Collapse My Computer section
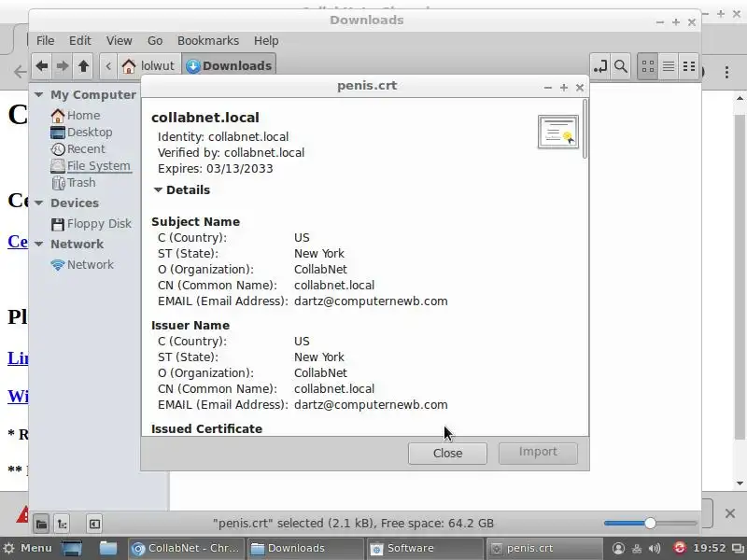Screen dimensions: 747x560 click(x=39, y=95)
